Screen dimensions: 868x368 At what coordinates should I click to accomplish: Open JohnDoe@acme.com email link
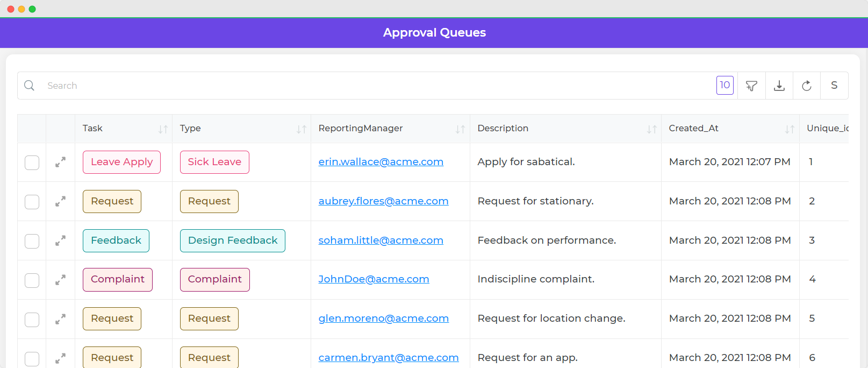(374, 279)
